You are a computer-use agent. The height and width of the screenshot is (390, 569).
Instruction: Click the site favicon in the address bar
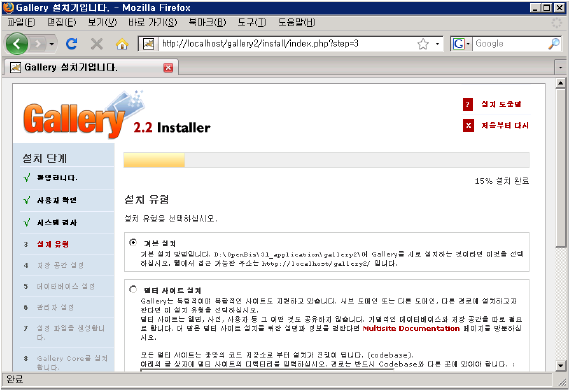tap(148, 44)
